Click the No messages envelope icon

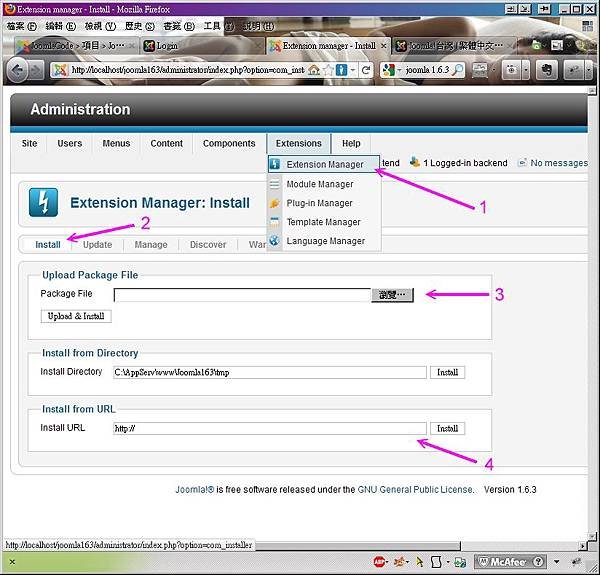pos(522,163)
